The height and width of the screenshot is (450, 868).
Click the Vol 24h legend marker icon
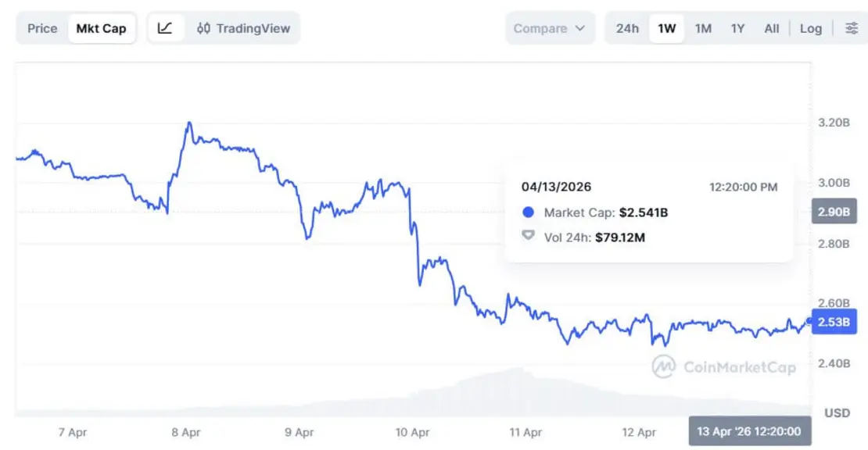[528, 236]
